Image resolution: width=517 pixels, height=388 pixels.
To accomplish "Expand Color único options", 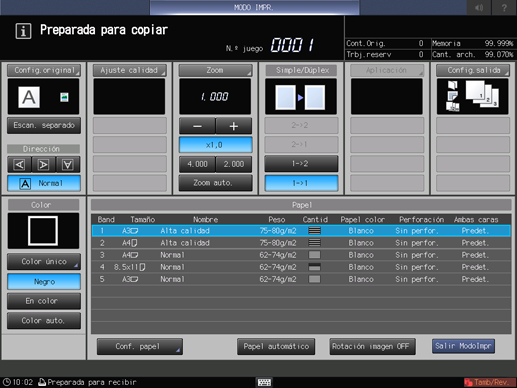I will (44, 262).
